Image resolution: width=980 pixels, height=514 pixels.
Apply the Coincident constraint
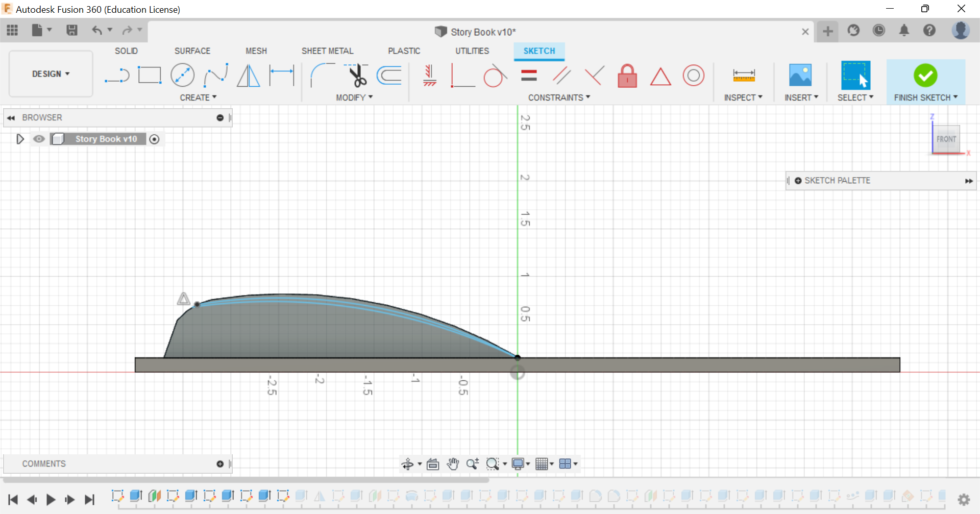pyautogui.click(x=463, y=76)
